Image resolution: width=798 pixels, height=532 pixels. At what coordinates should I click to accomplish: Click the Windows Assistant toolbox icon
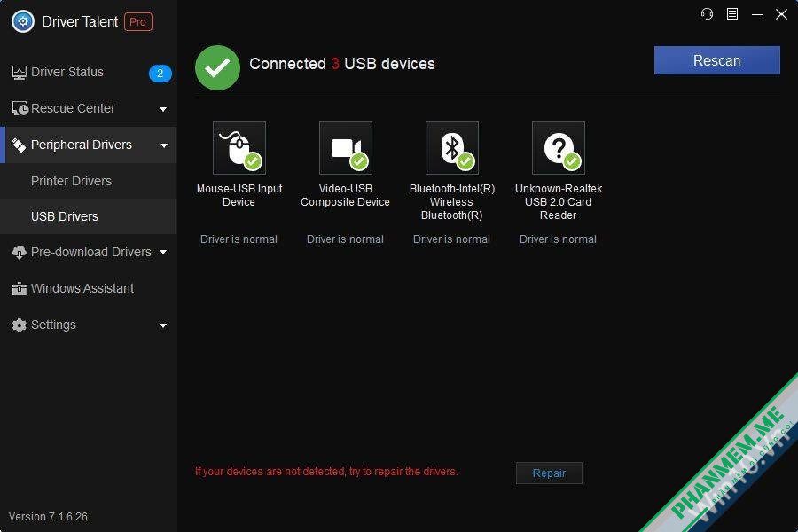tap(19, 289)
